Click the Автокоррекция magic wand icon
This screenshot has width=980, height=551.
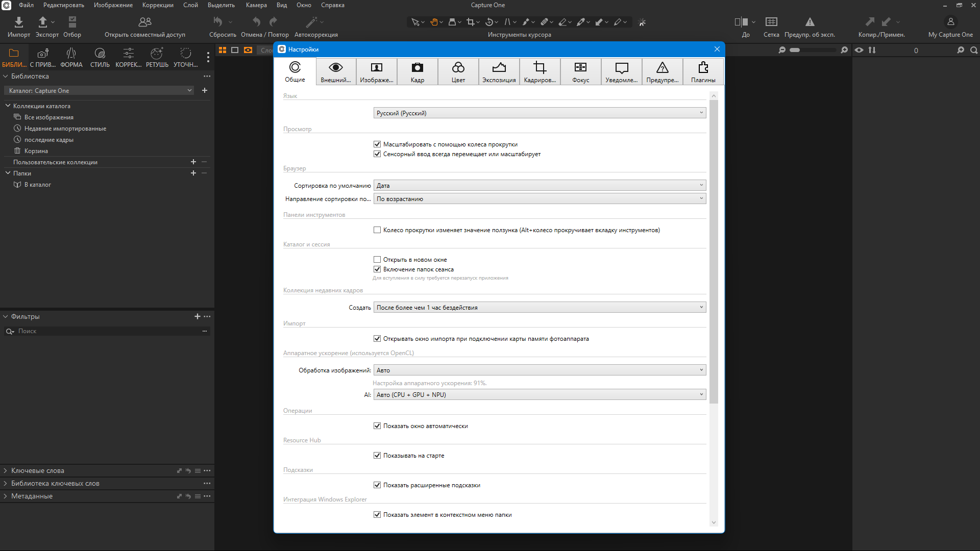tap(311, 22)
